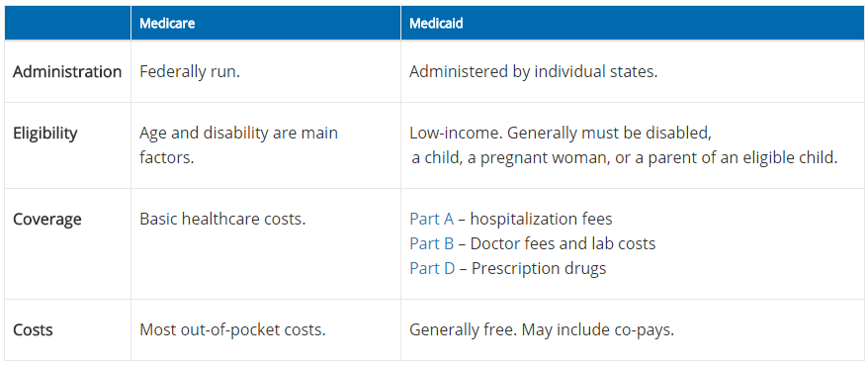
Task: Click 'Administered by individual states.' cell
Action: click(633, 72)
